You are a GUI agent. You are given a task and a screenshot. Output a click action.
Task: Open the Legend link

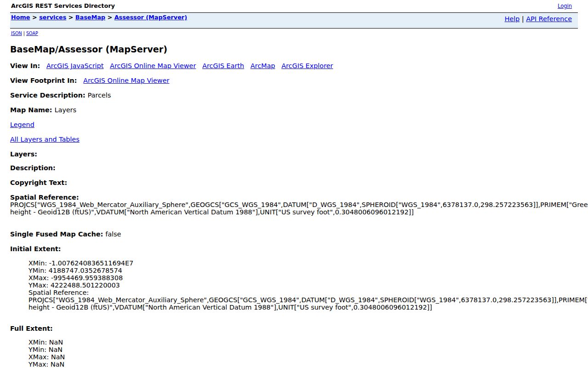pyautogui.click(x=22, y=125)
